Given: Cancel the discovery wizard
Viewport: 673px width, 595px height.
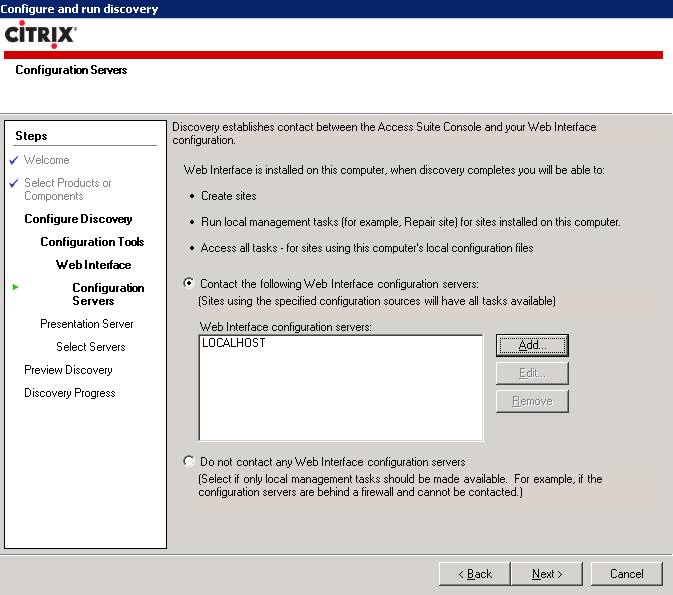Looking at the screenshot, I should point(627,574).
